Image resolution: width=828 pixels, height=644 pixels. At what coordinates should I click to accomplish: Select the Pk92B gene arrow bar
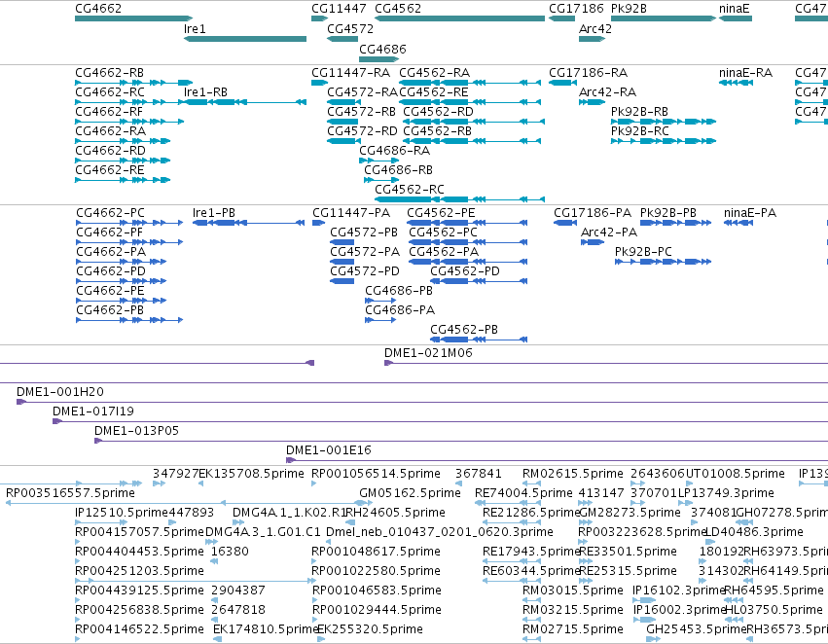[664, 18]
